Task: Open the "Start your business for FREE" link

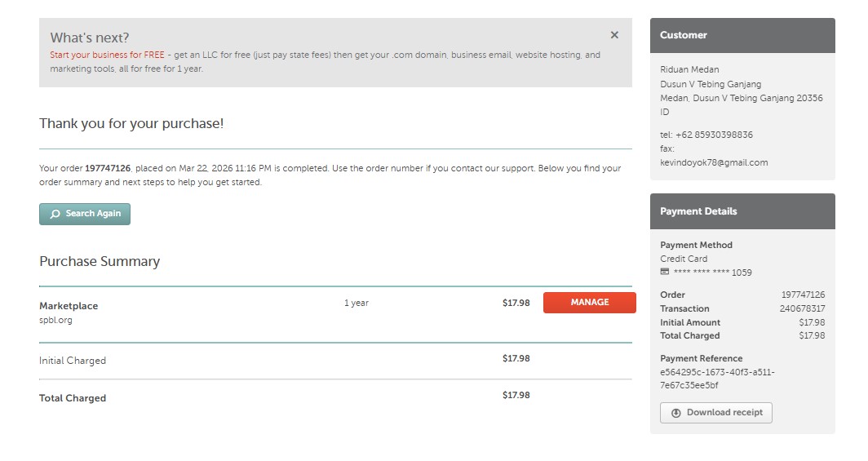Action: point(107,55)
